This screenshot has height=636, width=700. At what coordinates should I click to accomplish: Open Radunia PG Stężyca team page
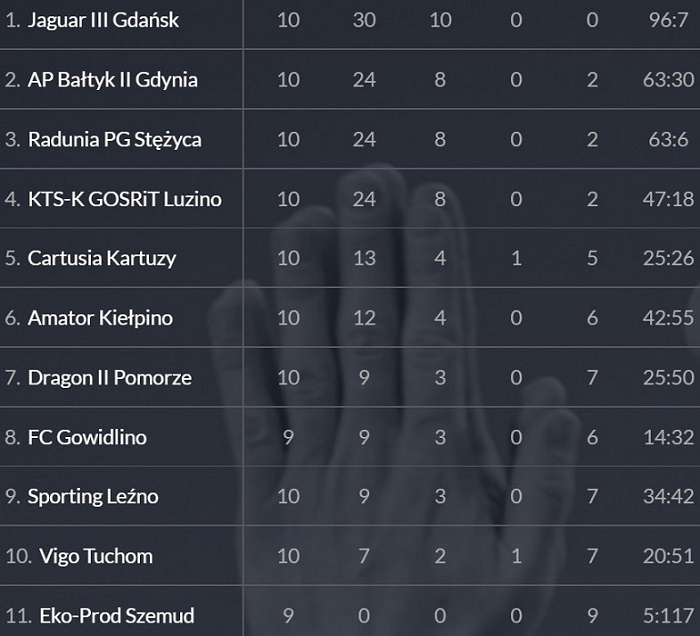(x=114, y=140)
